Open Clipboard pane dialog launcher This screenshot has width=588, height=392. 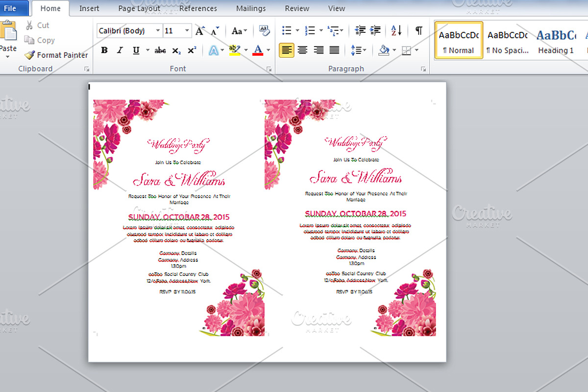coord(87,70)
